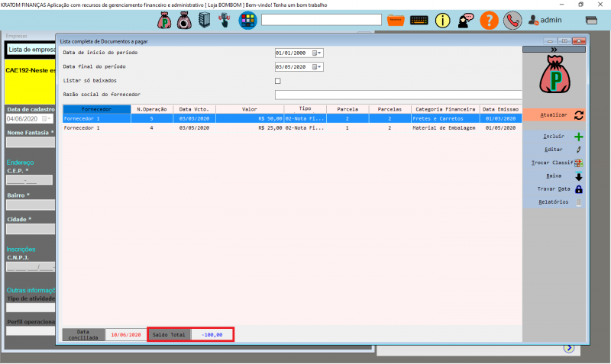Click the 'Categoria Financeira' column header
This screenshot has height=364, width=611.
coord(445,109)
